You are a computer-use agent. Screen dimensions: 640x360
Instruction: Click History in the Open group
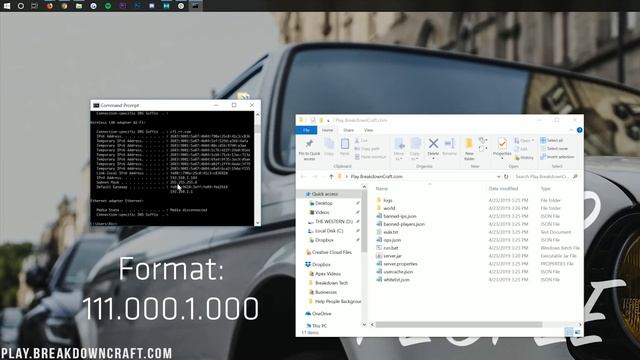pyautogui.click(x=524, y=158)
